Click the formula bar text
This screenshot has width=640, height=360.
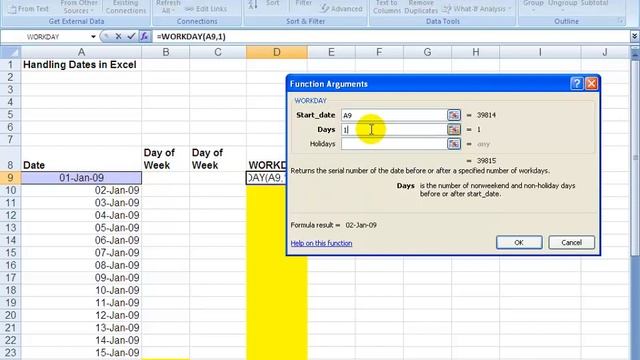[x=191, y=37]
